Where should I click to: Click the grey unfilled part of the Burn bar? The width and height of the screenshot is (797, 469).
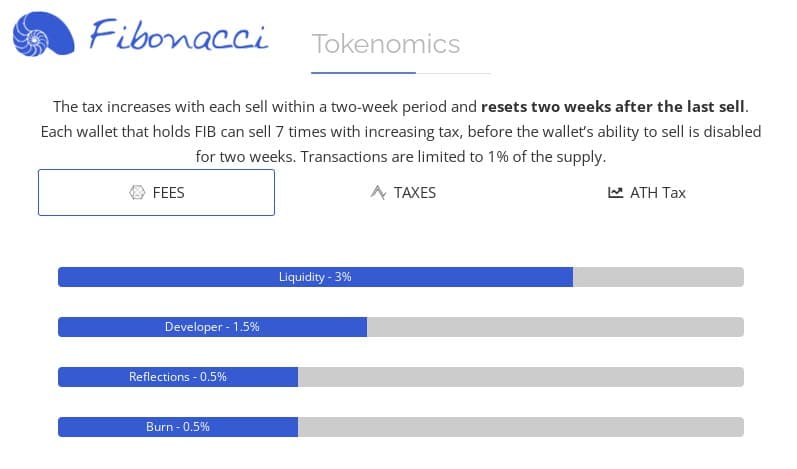pos(520,427)
